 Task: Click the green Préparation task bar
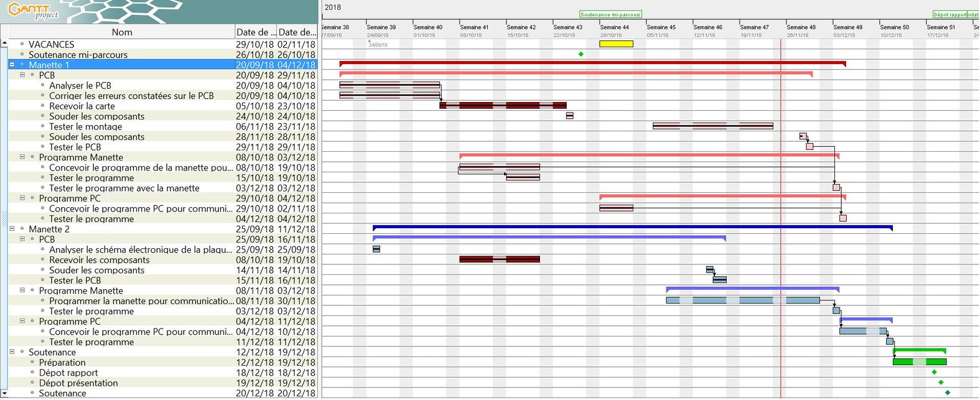[x=919, y=362]
